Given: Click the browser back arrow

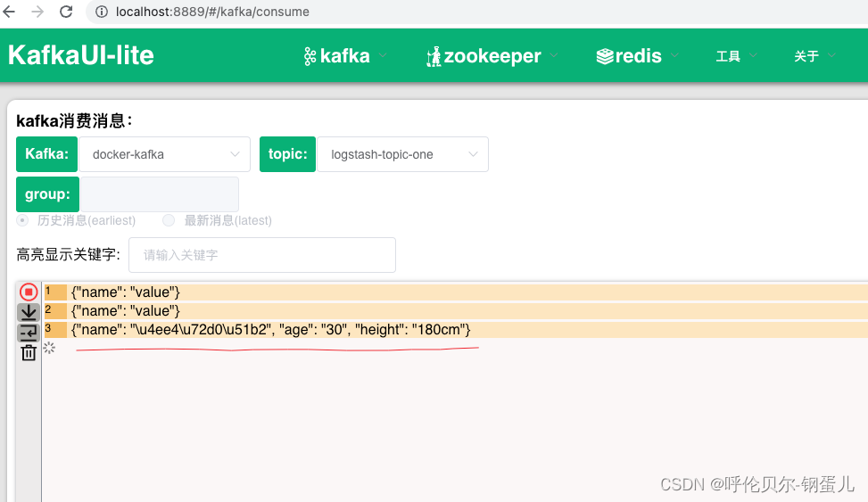Looking at the screenshot, I should click(x=9, y=12).
